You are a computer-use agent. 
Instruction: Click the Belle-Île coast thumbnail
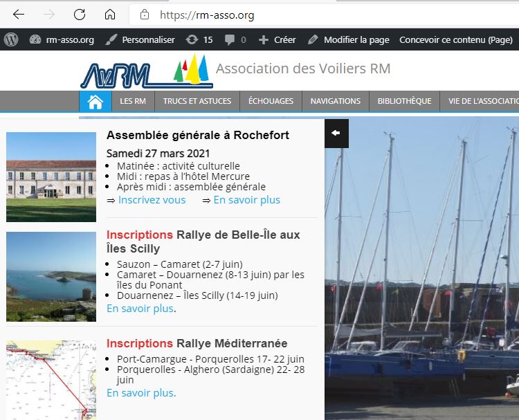click(51, 277)
